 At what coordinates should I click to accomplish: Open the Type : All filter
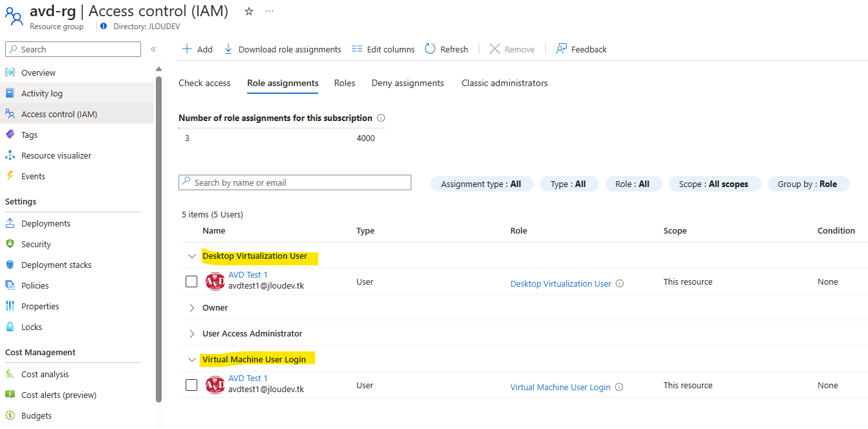569,184
